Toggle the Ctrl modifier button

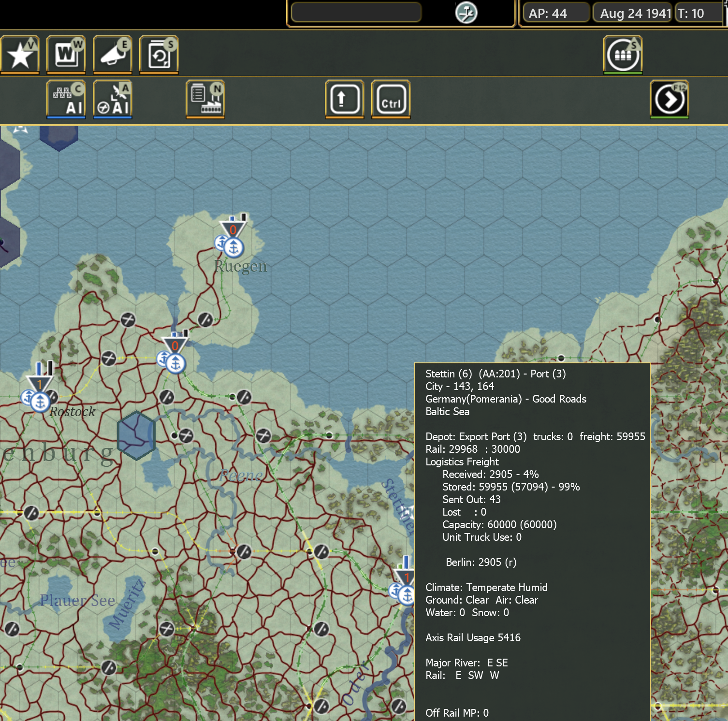pyautogui.click(x=390, y=99)
